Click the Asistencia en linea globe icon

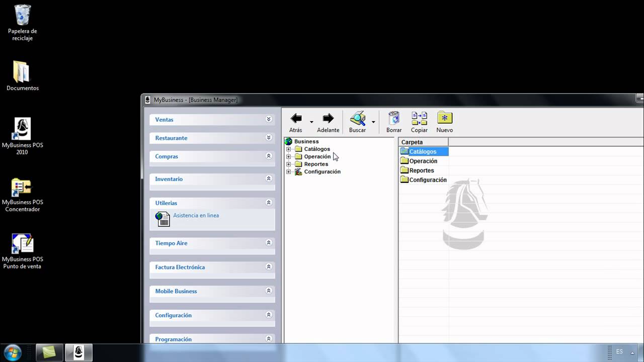click(x=163, y=219)
